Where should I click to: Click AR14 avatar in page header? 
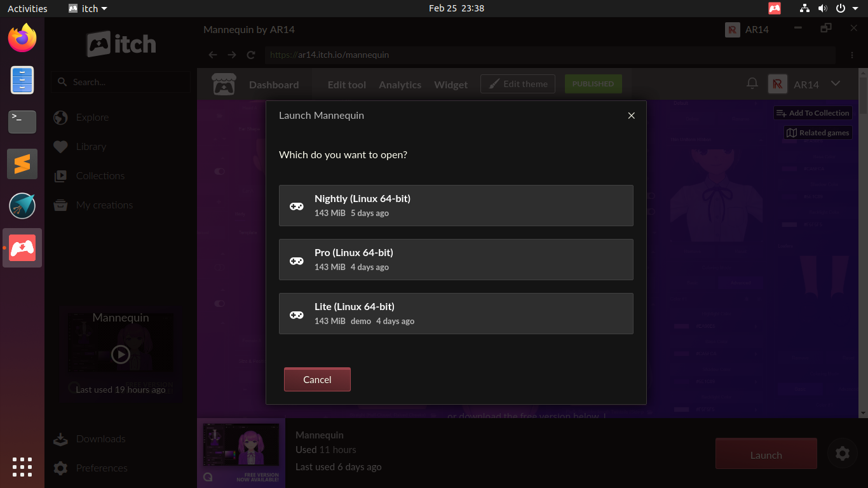pos(778,84)
